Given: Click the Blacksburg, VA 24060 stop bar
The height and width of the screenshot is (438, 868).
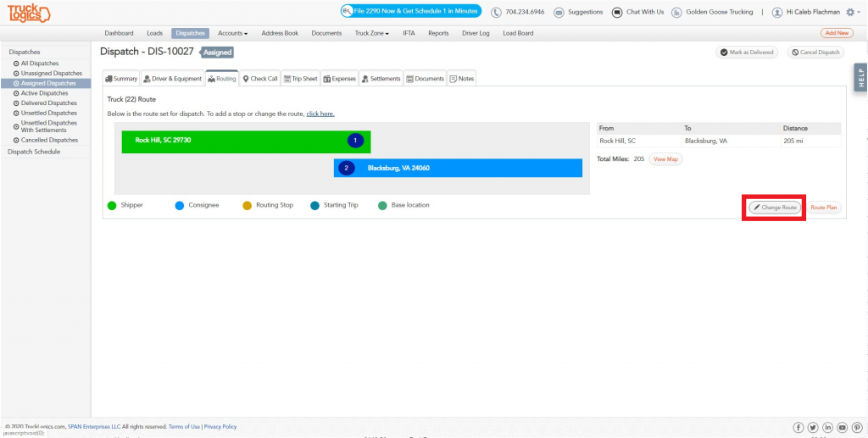Looking at the screenshot, I should point(458,168).
